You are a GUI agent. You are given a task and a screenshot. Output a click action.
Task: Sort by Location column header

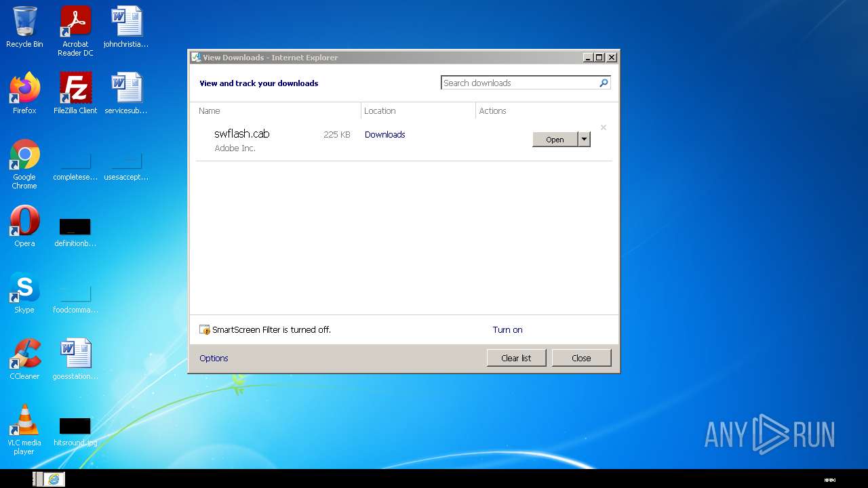tap(418, 110)
